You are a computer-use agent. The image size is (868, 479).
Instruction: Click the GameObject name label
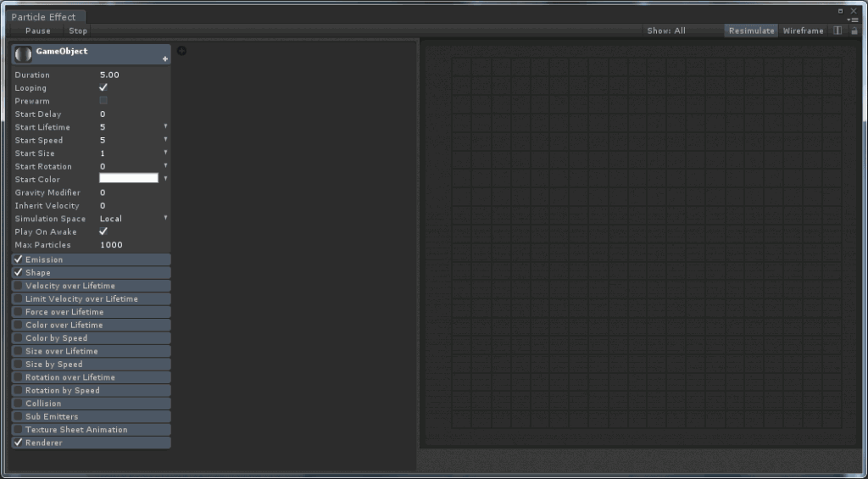61,52
